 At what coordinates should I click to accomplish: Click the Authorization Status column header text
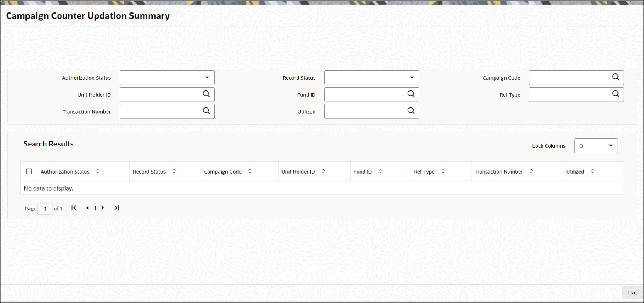65,172
